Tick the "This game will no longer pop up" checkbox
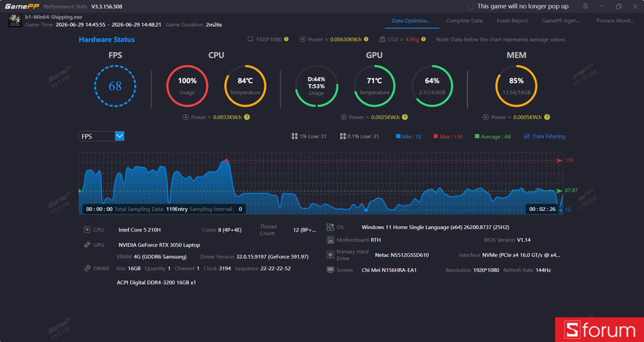Image resolution: width=644 pixels, height=342 pixels. [471, 6]
